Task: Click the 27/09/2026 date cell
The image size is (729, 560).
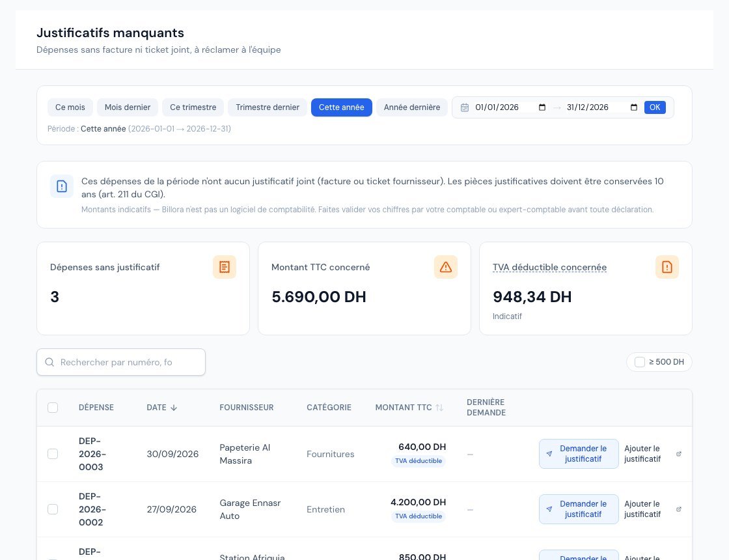Action: (x=172, y=509)
